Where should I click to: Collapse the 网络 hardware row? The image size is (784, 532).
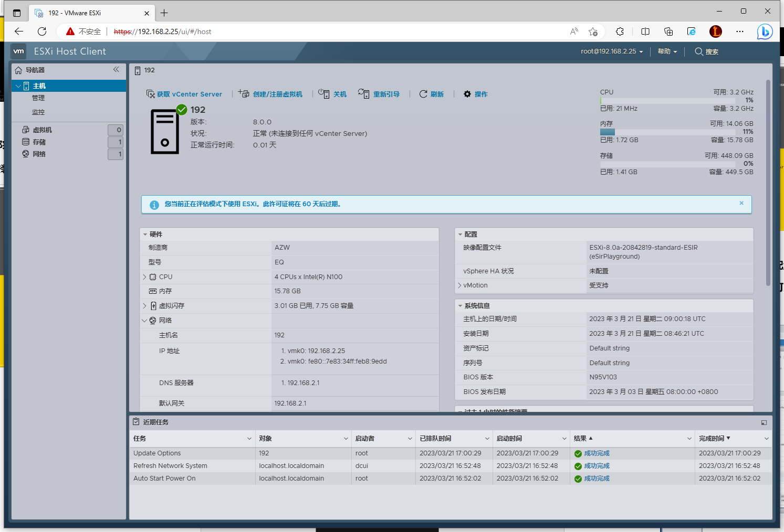coord(144,321)
